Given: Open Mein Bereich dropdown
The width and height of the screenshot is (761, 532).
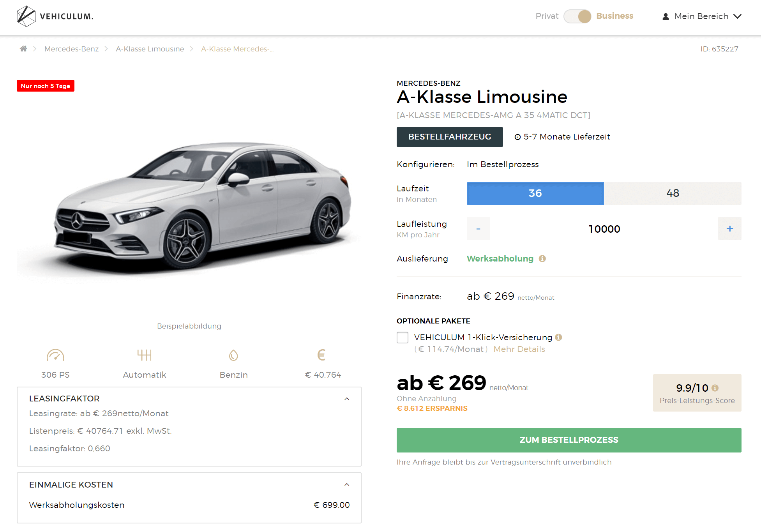Looking at the screenshot, I should [702, 16].
